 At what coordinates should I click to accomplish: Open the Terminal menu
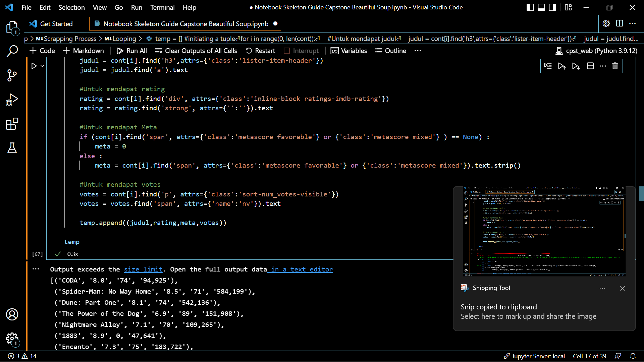tap(162, 7)
